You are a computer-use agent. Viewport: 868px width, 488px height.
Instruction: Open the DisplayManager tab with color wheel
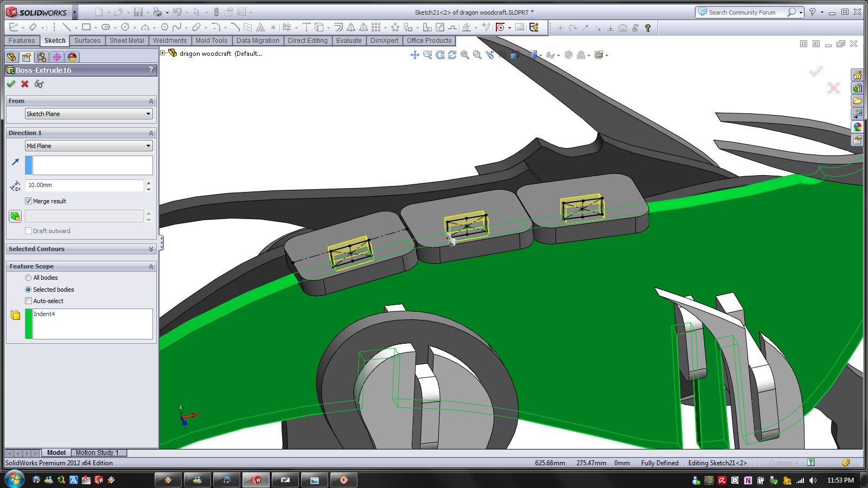(72, 57)
